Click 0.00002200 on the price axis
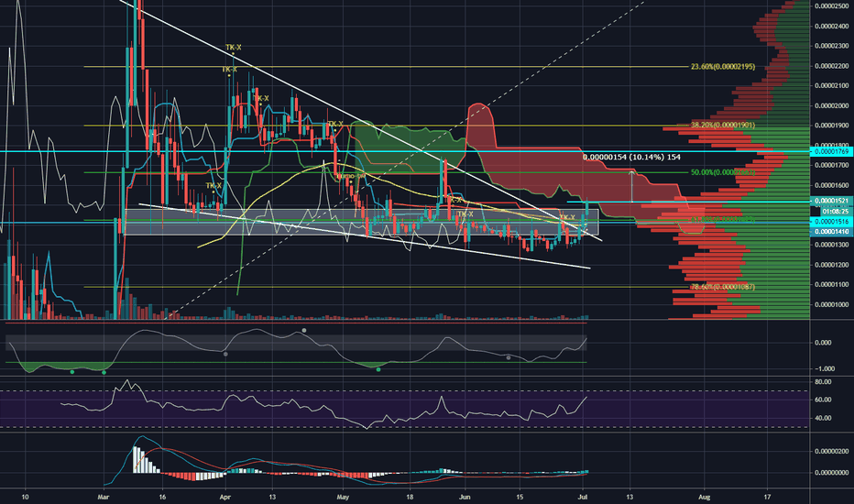This screenshot has width=854, height=504. click(x=832, y=66)
